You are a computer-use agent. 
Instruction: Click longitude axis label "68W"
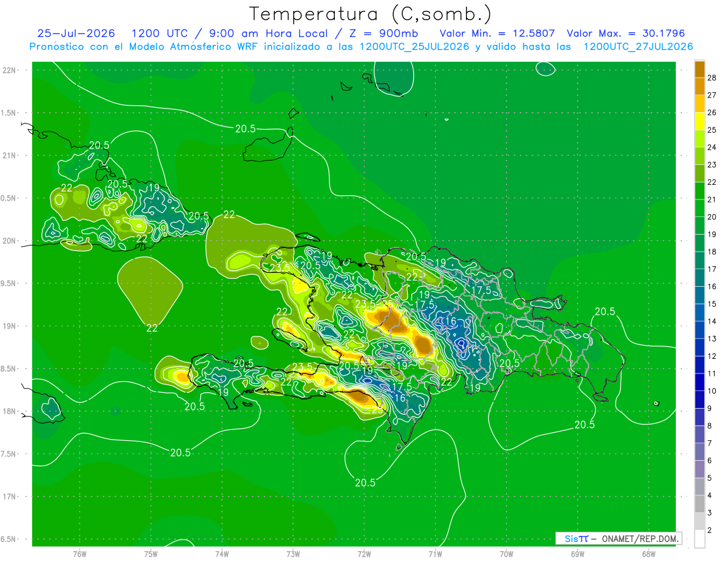pyautogui.click(x=649, y=554)
